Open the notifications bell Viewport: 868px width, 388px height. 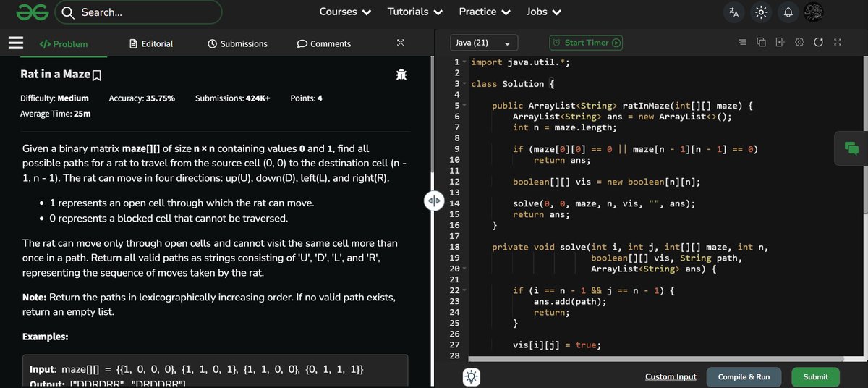coord(788,12)
